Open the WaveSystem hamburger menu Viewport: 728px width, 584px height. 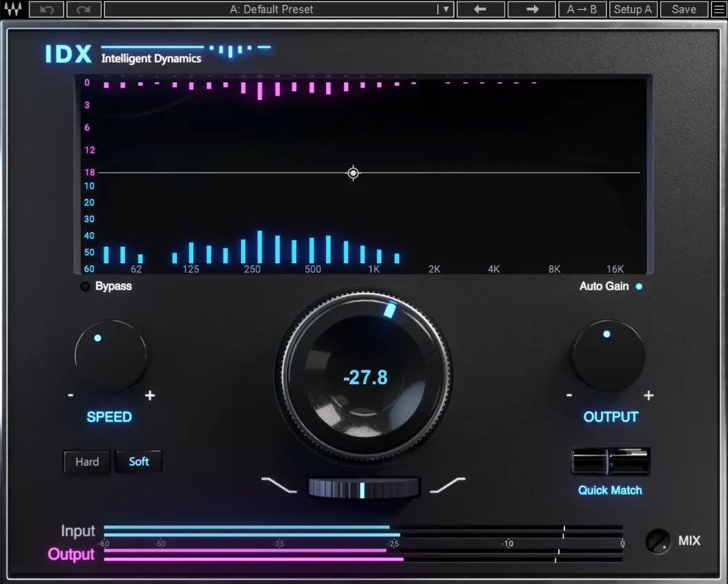(x=718, y=9)
